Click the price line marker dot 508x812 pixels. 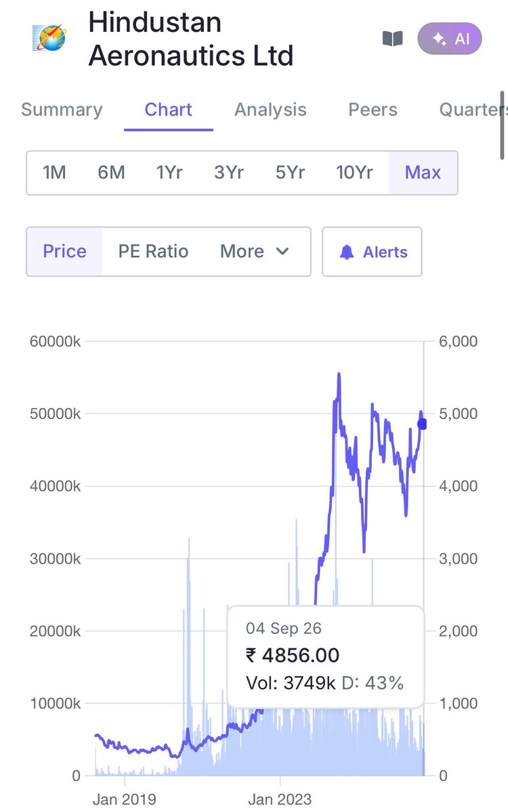pos(423,424)
